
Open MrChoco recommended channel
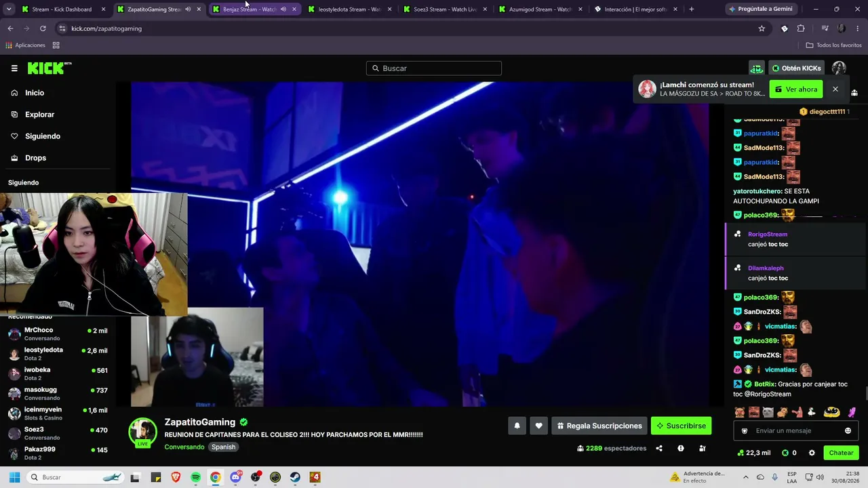(58, 333)
